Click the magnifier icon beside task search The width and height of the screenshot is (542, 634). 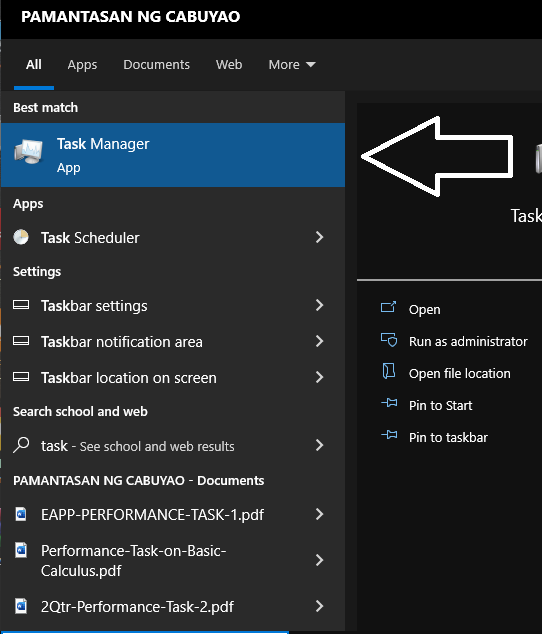(x=21, y=445)
